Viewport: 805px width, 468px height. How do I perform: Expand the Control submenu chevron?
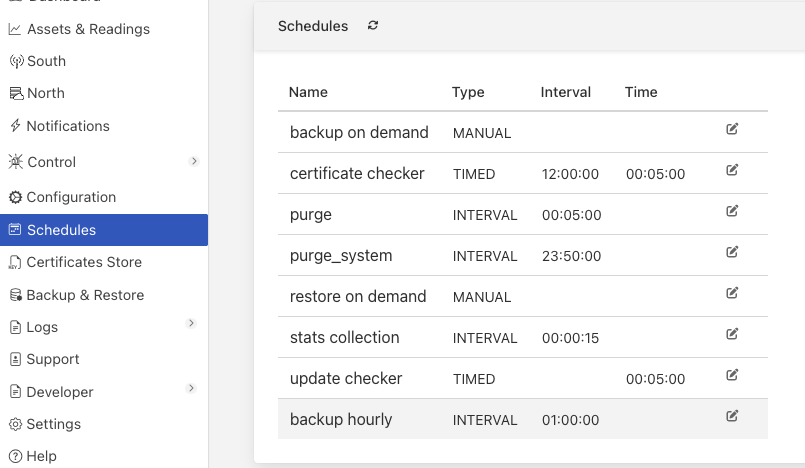click(x=193, y=161)
